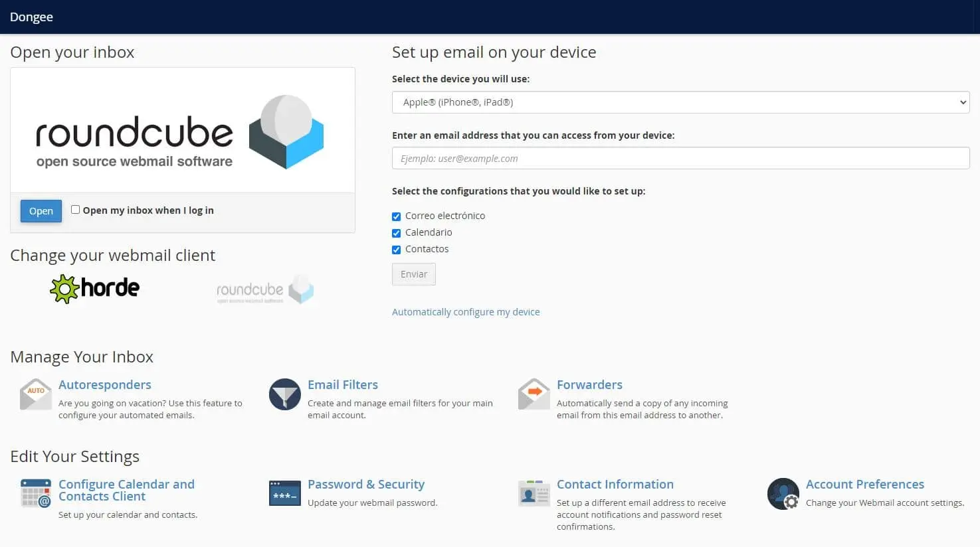Open the Contact Information link
This screenshot has height=547, width=980.
(615, 485)
